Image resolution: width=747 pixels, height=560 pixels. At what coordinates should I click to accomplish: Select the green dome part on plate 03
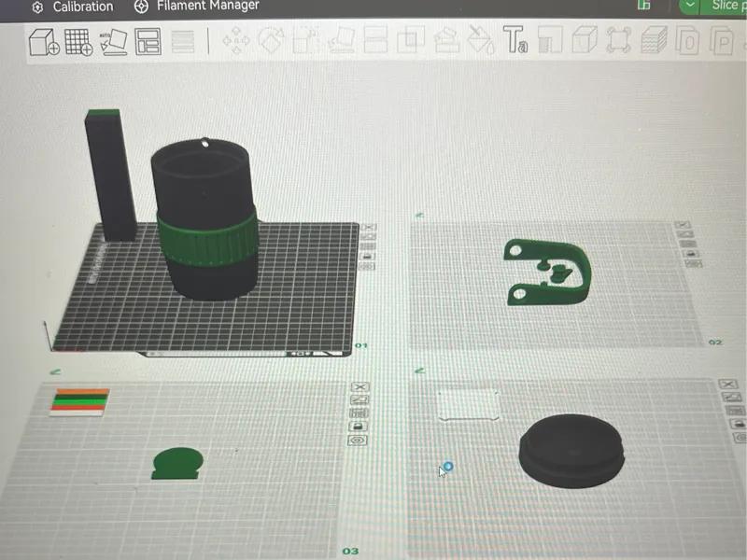177,463
